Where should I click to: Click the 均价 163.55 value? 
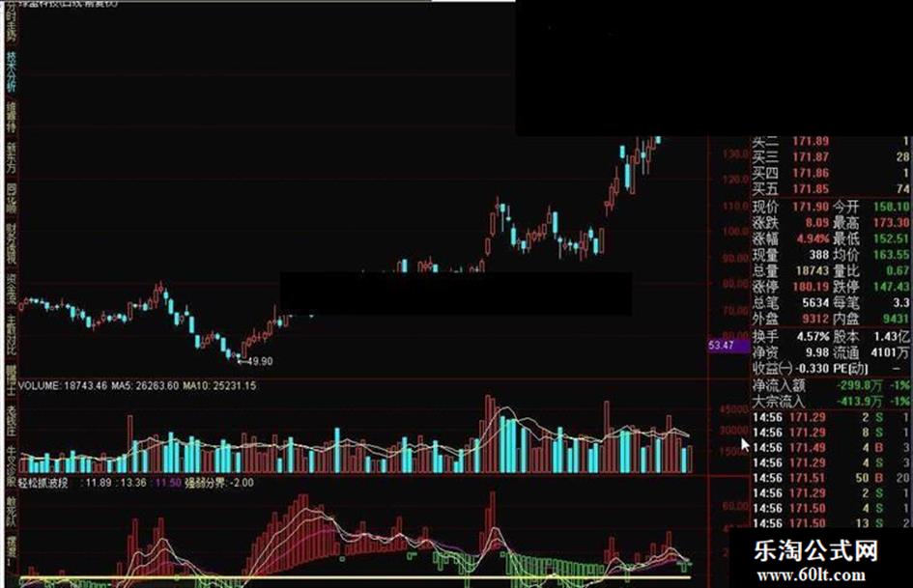coord(892,255)
